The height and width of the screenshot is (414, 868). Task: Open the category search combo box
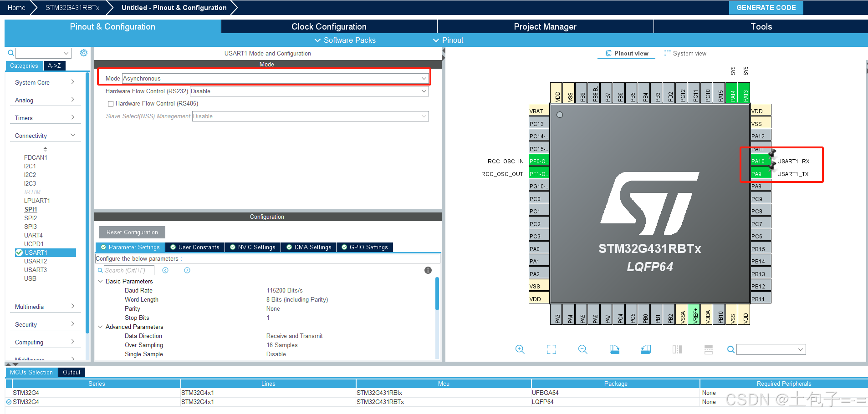click(x=44, y=53)
